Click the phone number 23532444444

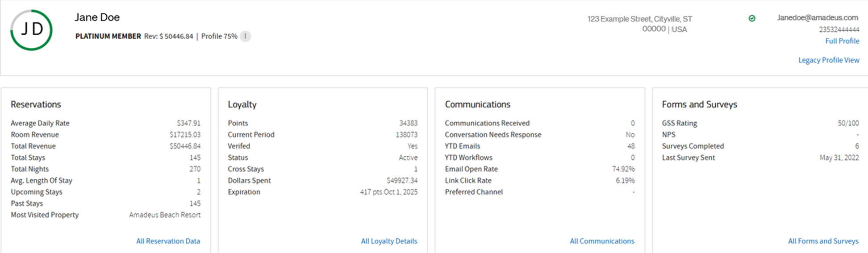tap(839, 29)
